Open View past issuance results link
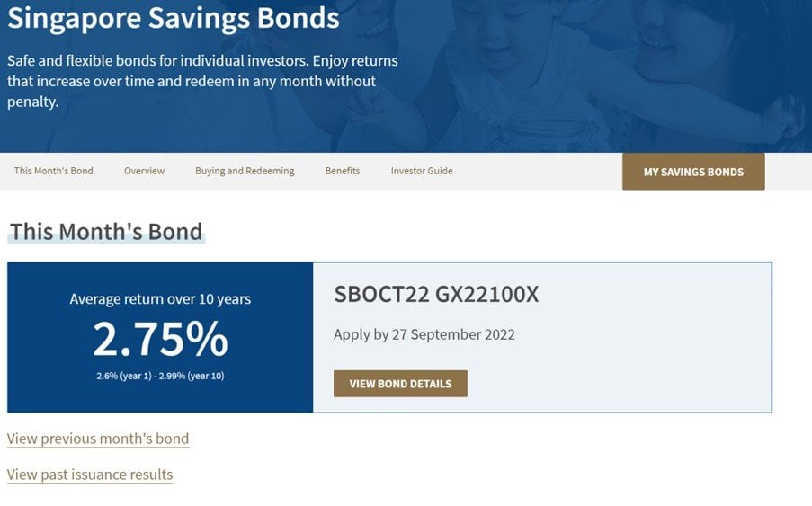Screen dimensions: 812x506 pyautogui.click(x=90, y=475)
